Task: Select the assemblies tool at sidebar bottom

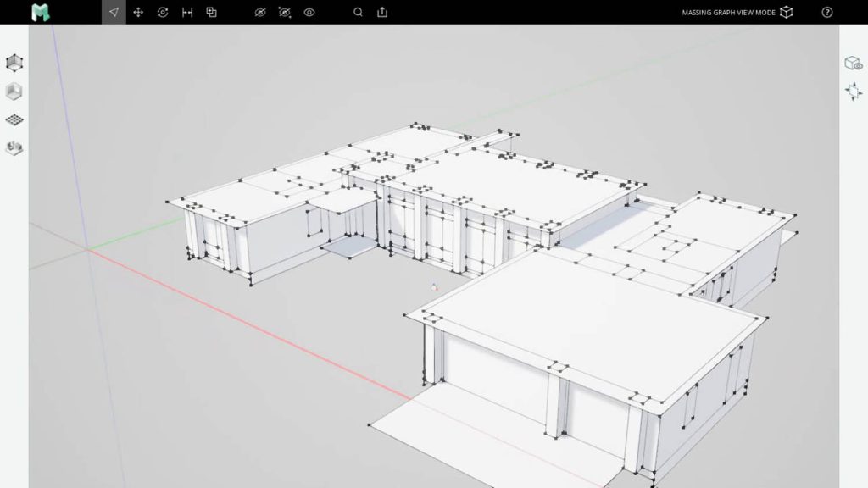Action: point(14,147)
